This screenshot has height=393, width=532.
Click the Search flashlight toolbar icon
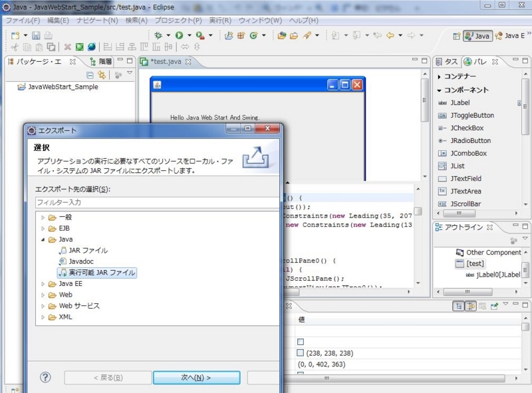pyautogui.click(x=307, y=35)
